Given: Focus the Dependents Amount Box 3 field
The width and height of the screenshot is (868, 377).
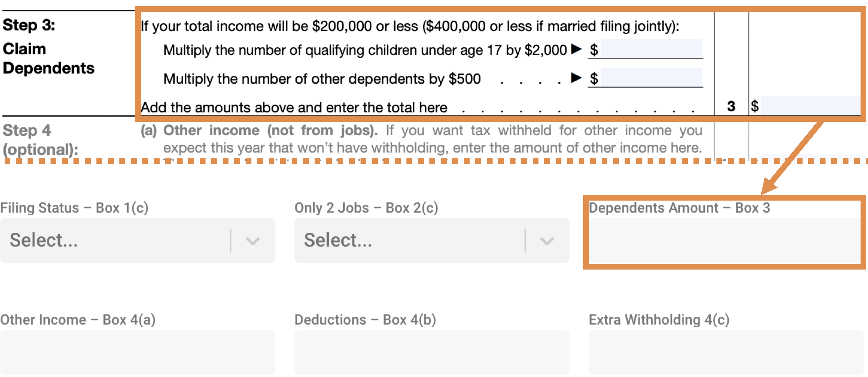Looking at the screenshot, I should pos(724,241).
